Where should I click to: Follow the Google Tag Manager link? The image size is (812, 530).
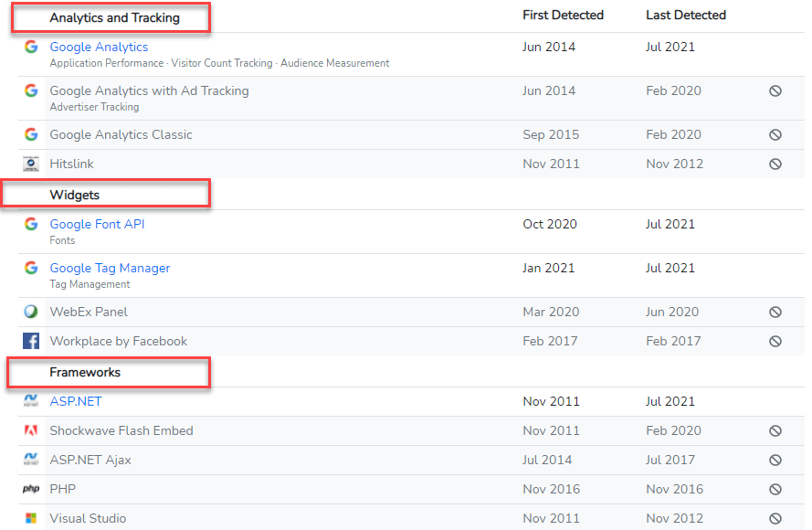(110, 269)
